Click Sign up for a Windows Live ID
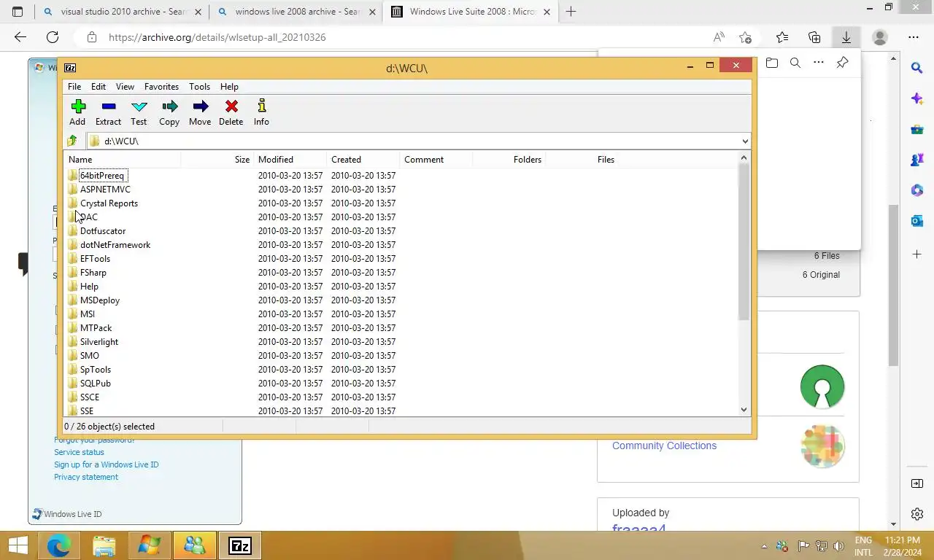The height and width of the screenshot is (560, 934). coord(106,464)
